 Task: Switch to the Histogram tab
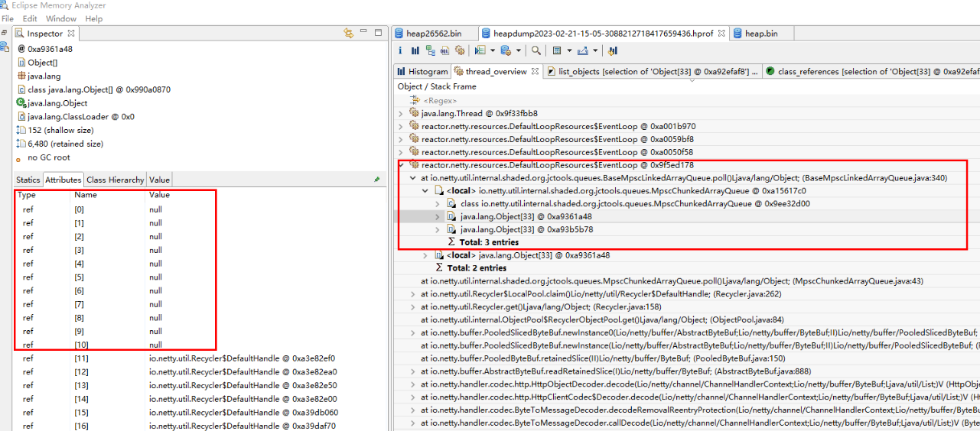[422, 71]
